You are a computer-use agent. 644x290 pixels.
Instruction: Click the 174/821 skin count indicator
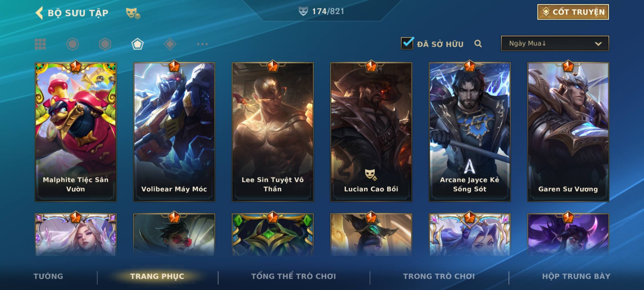pyautogui.click(x=321, y=11)
